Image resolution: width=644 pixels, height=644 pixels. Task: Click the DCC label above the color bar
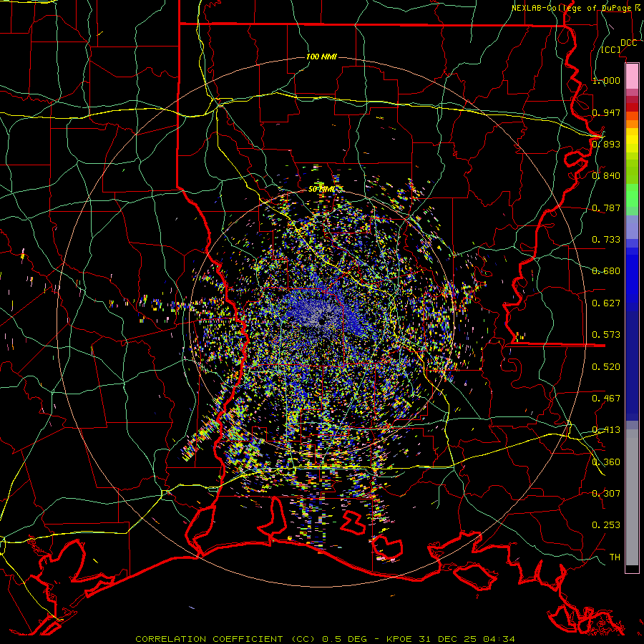(628, 43)
